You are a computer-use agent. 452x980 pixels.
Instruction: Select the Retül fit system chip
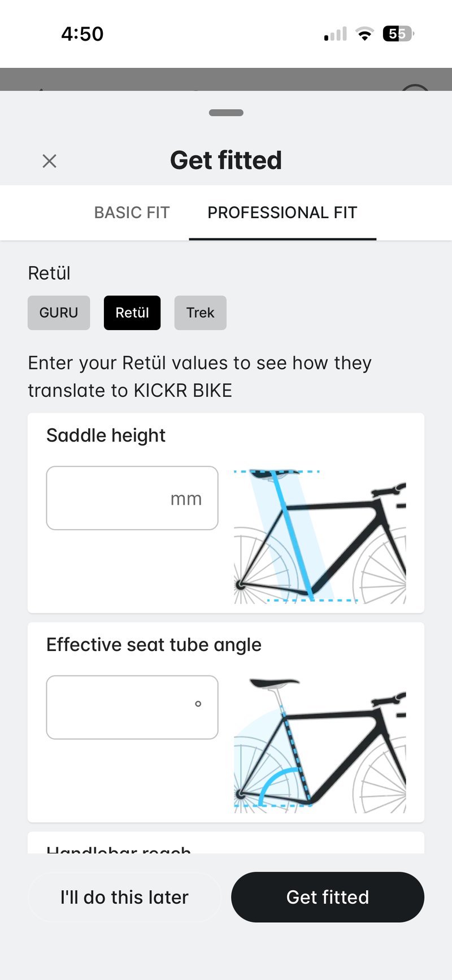(x=132, y=313)
